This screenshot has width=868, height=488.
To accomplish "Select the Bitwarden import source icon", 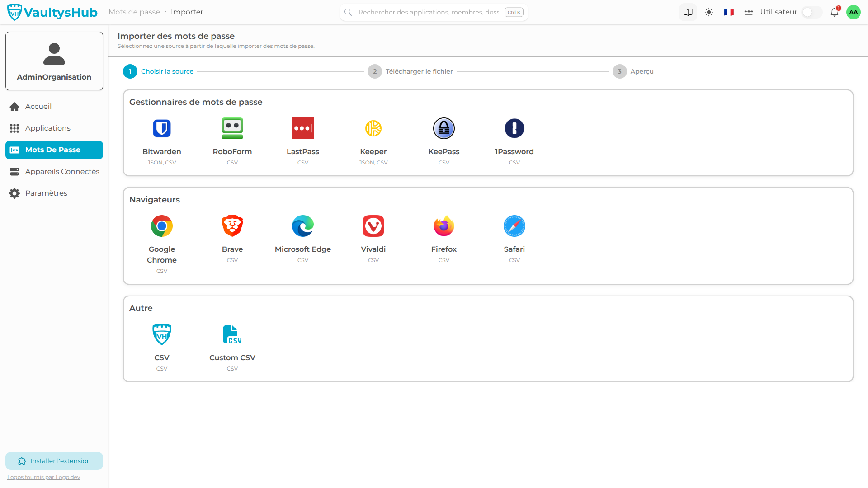I will point(162,128).
